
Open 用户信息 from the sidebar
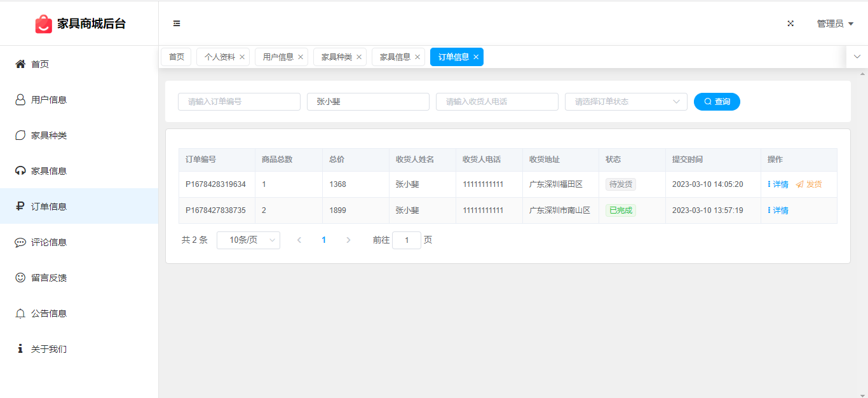(x=49, y=100)
